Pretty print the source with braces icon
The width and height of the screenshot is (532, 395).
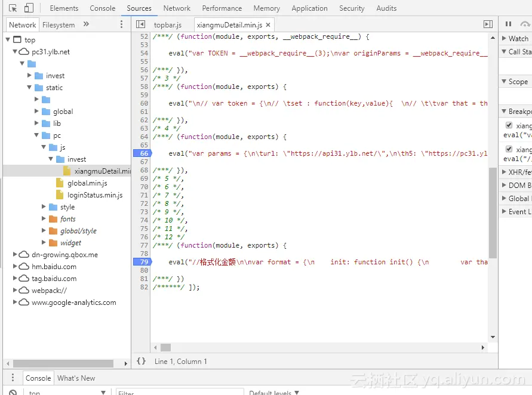click(x=141, y=361)
